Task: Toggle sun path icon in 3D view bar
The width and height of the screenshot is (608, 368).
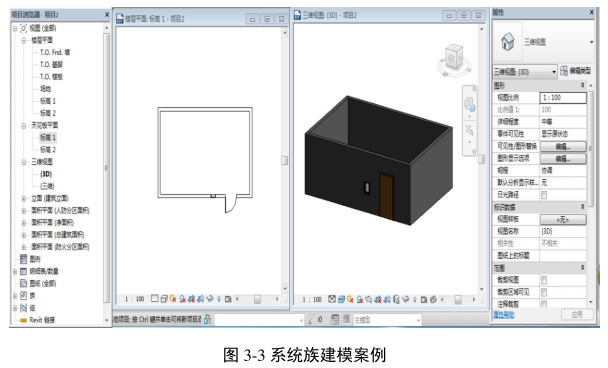Action: click(x=351, y=299)
